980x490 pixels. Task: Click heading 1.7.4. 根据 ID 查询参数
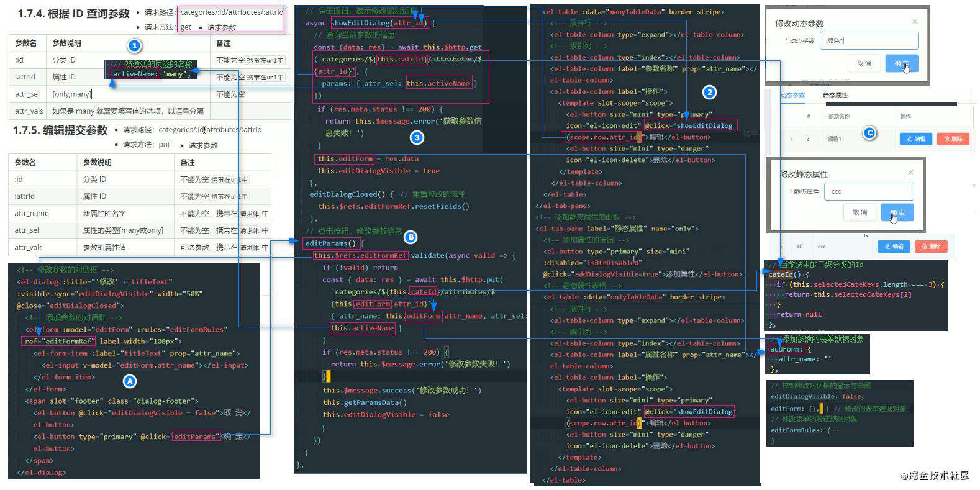click(x=73, y=13)
